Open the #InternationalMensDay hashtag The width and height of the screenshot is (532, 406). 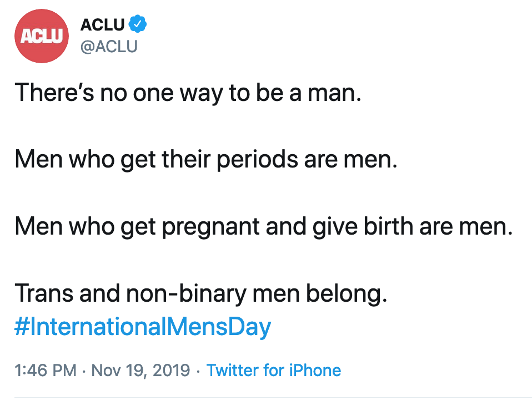[x=143, y=326]
